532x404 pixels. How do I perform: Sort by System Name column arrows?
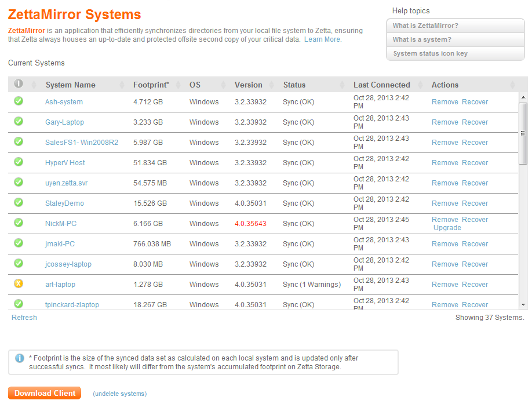(122, 85)
